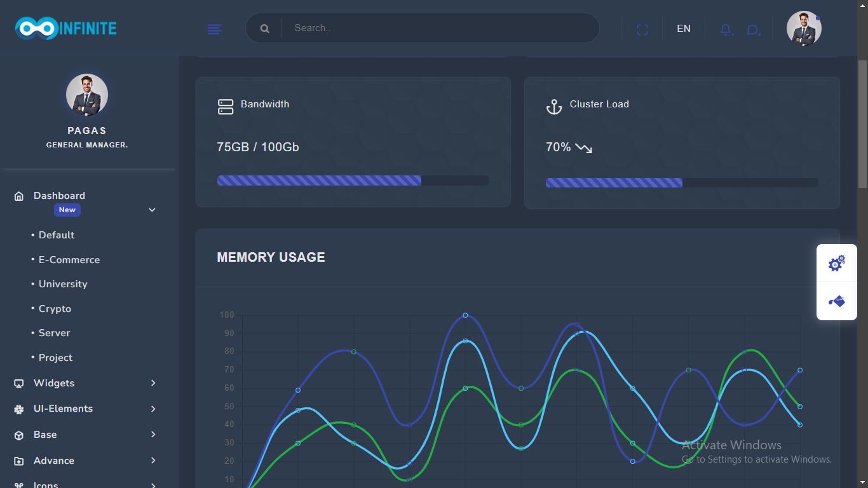Viewport: 868px width, 488px height.
Task: Open the theme paint bucket
Action: tap(836, 301)
